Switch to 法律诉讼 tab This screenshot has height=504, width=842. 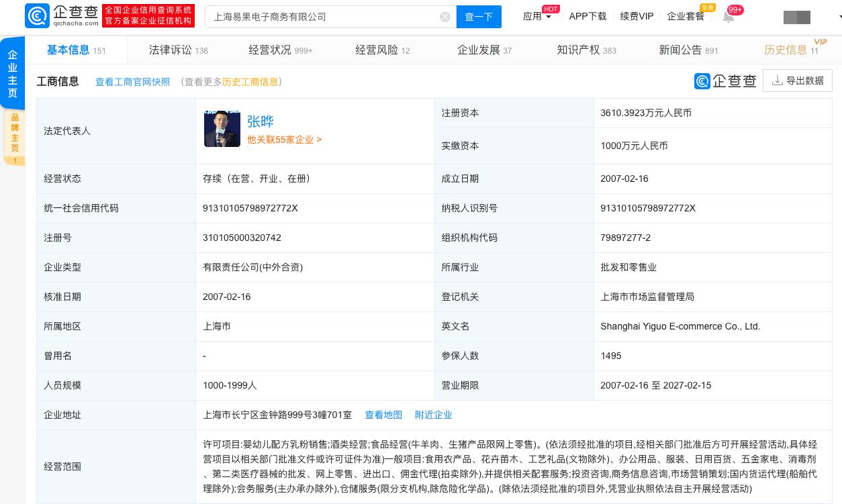(x=178, y=50)
